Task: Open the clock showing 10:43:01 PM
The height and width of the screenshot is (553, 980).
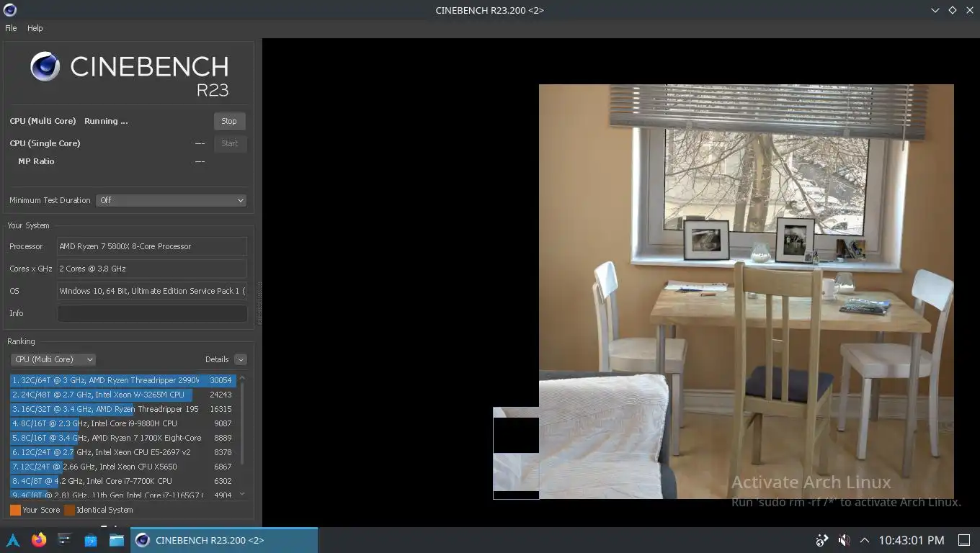Action: (x=912, y=540)
